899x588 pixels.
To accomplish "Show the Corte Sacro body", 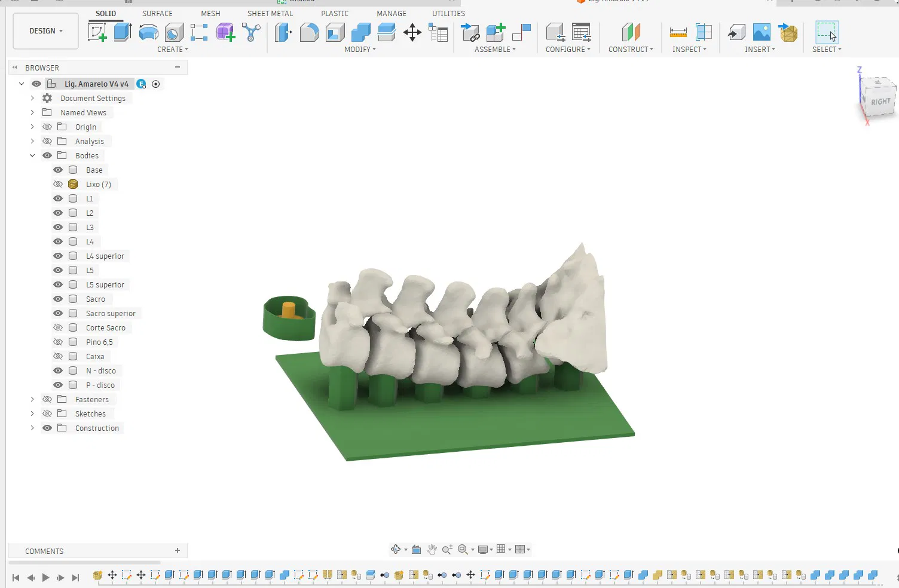I will click(58, 327).
